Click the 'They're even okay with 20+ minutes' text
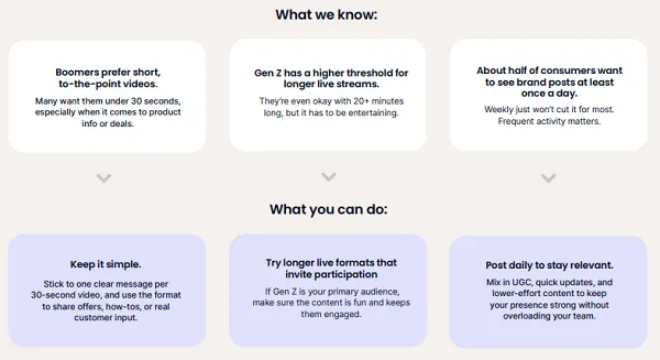 [331, 107]
